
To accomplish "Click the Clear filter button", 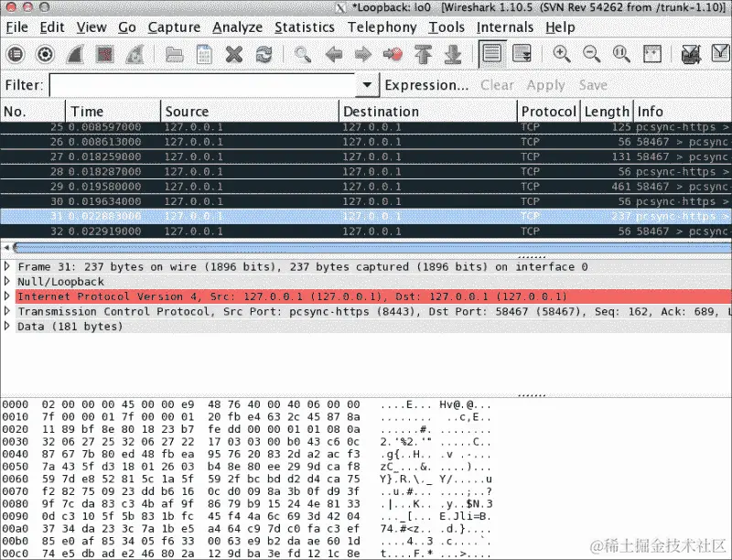I will pyautogui.click(x=497, y=85).
